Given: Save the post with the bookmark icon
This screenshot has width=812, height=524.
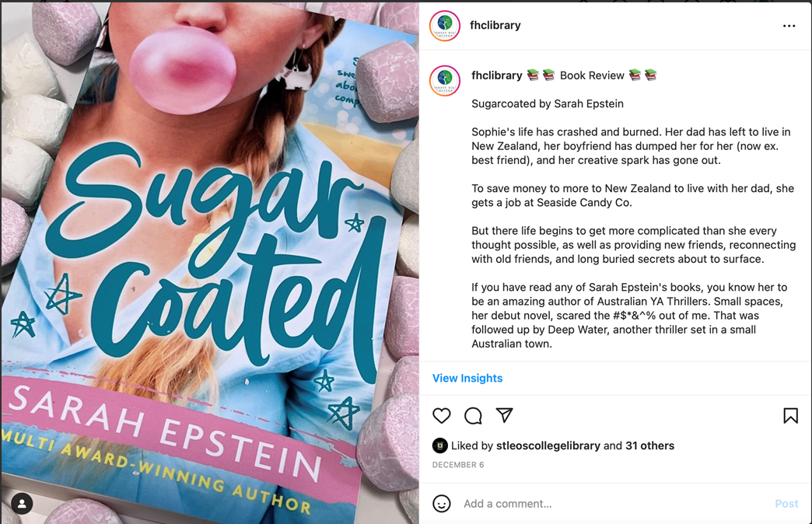Looking at the screenshot, I should click(790, 416).
